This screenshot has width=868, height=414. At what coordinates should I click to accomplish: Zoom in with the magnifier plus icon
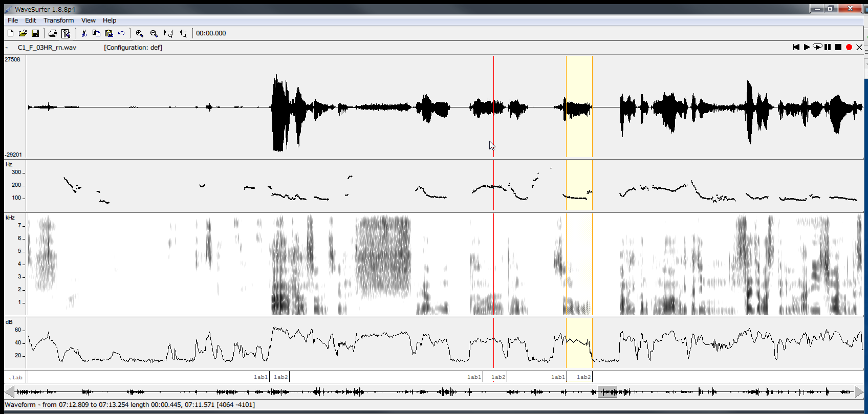pyautogui.click(x=139, y=33)
